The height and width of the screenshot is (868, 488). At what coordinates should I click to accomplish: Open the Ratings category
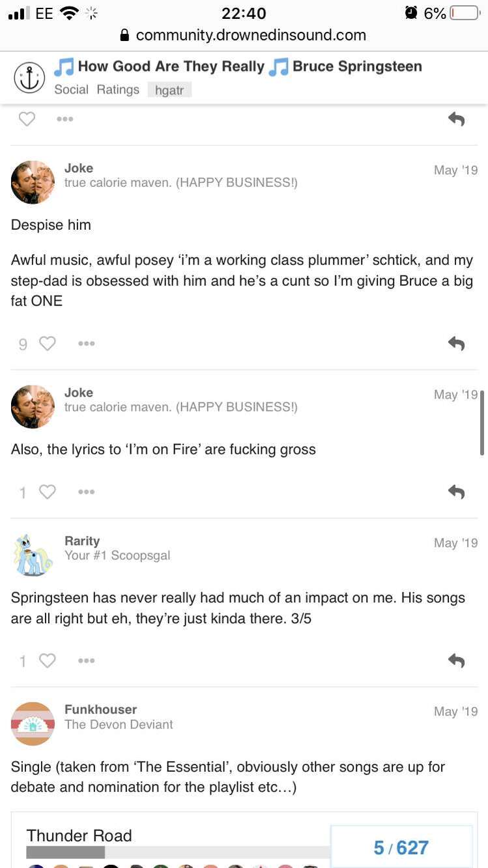(x=118, y=90)
